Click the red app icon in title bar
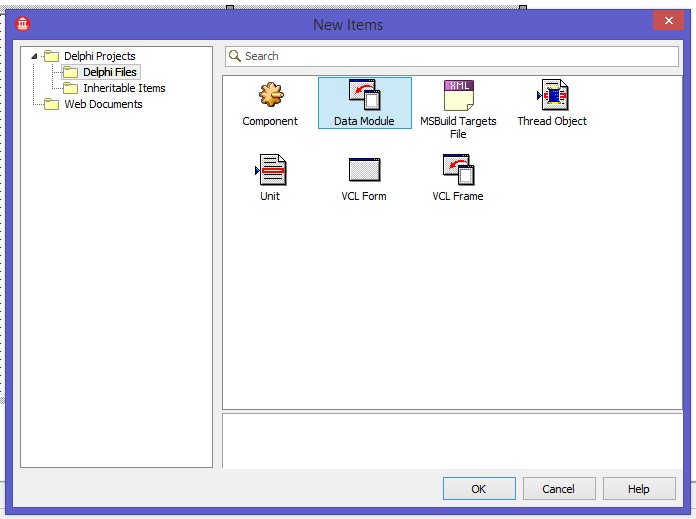 click(x=23, y=24)
